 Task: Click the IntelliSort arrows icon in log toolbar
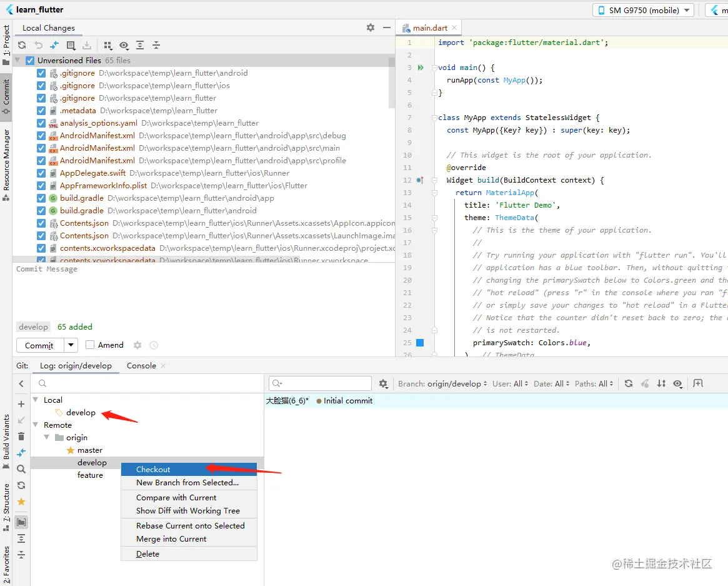point(661,383)
